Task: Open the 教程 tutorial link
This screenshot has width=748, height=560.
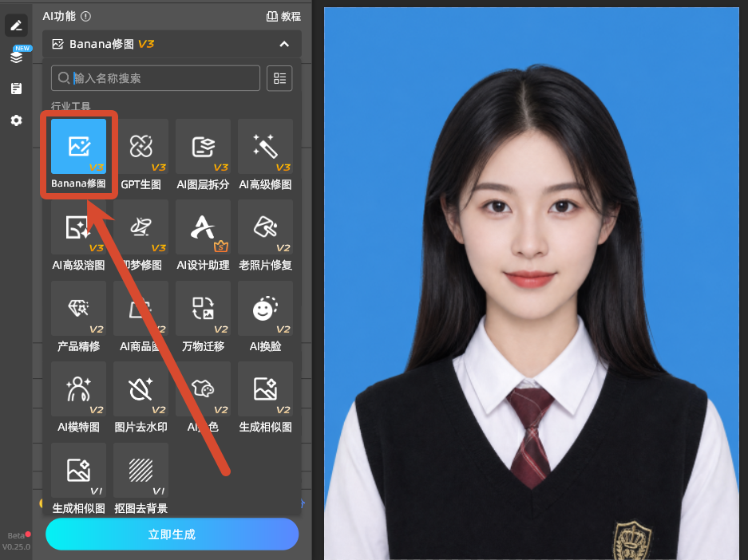Action: (284, 17)
